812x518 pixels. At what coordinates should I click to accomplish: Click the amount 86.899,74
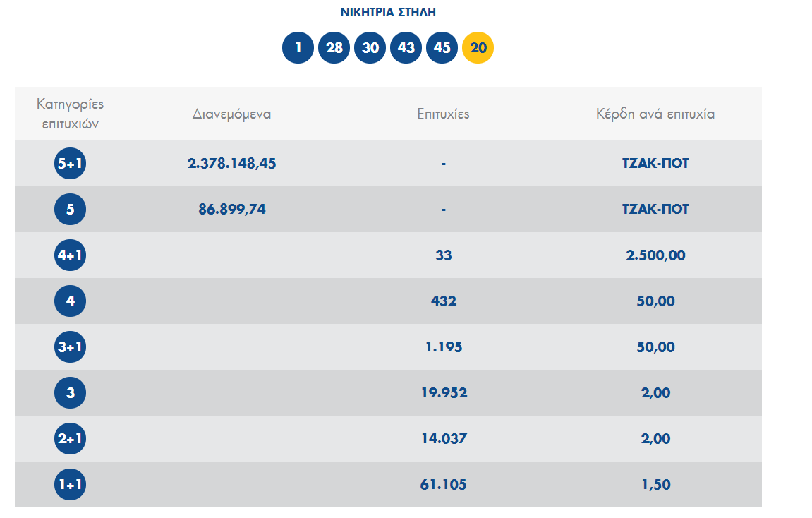(x=231, y=210)
